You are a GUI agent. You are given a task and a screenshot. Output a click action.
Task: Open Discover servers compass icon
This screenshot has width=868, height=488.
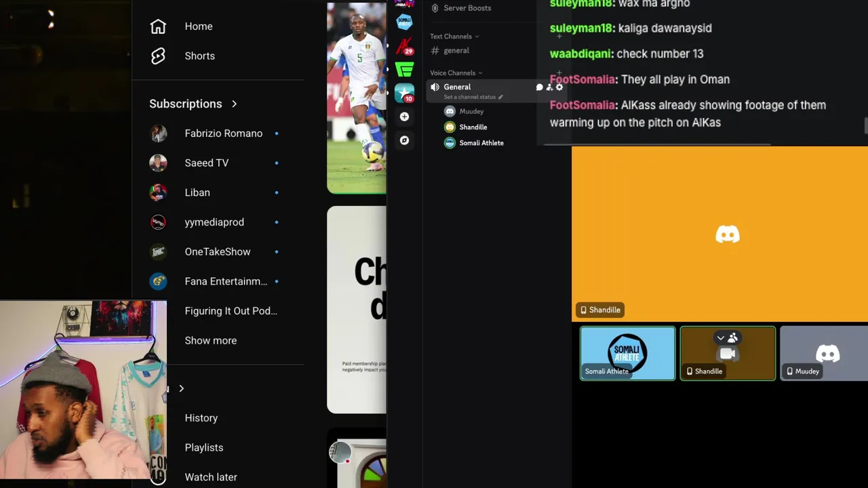click(x=404, y=140)
